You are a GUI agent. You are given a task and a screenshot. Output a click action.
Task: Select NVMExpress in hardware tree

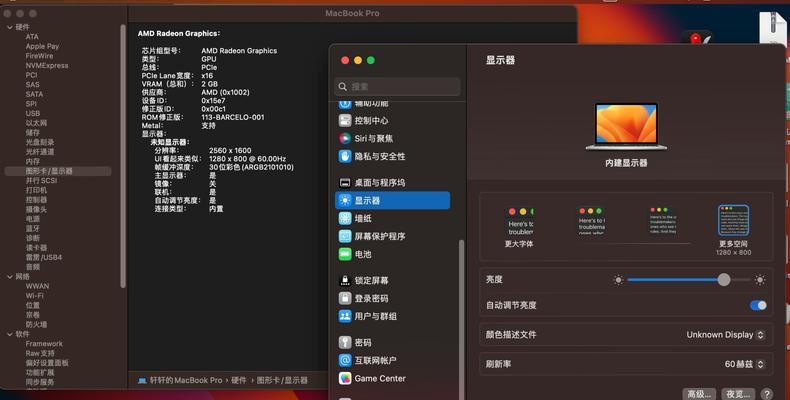click(47, 65)
